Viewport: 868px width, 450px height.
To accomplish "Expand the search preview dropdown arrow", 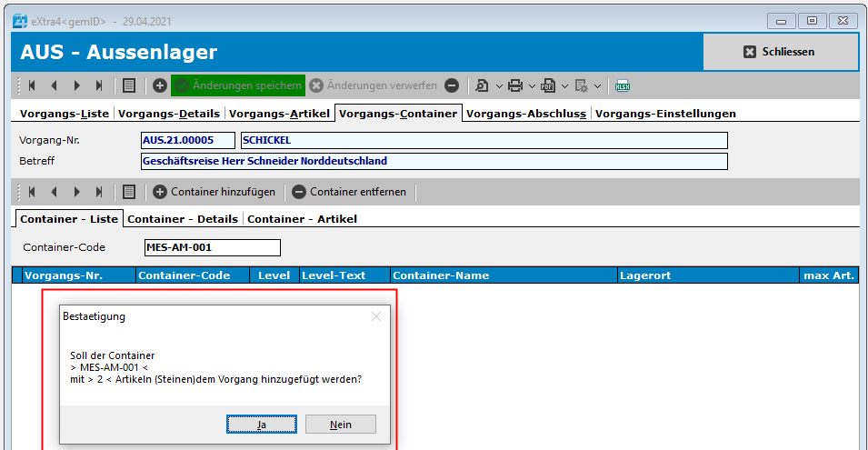I will [498, 86].
